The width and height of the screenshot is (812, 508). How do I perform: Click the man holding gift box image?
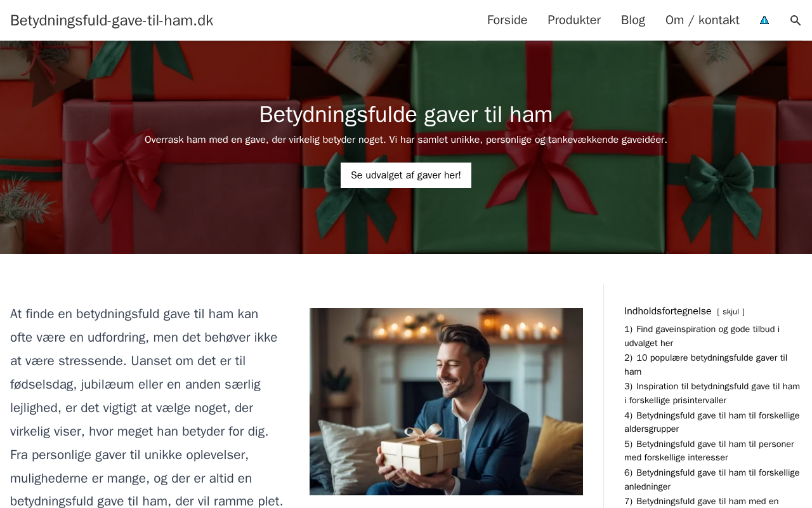[446, 401]
